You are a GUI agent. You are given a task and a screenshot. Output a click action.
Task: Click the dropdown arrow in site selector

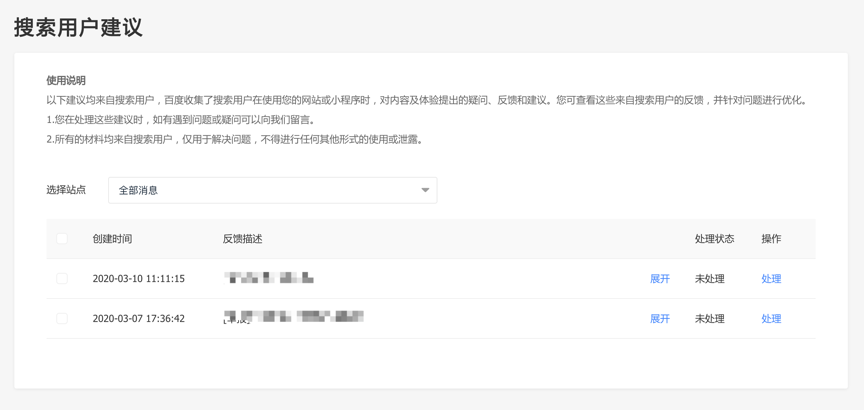pos(425,190)
